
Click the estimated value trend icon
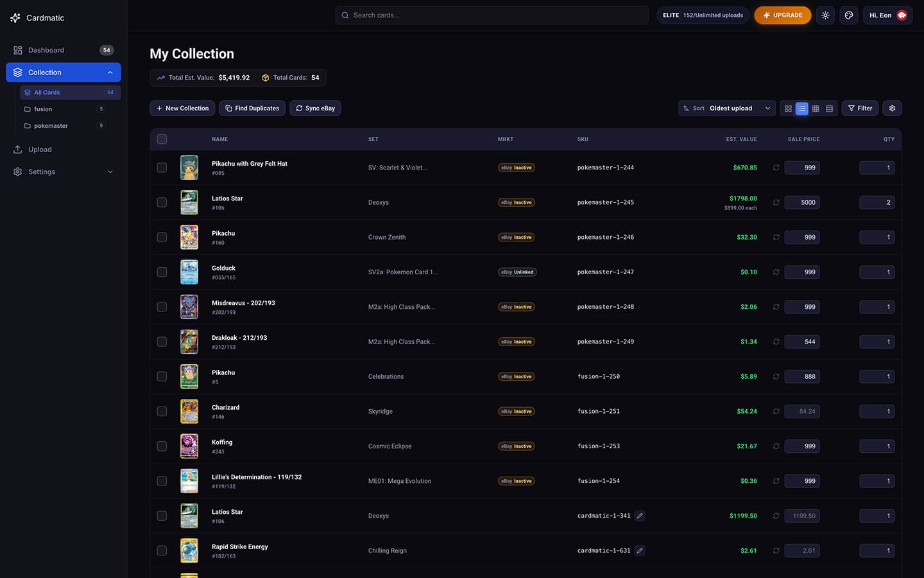(x=160, y=78)
